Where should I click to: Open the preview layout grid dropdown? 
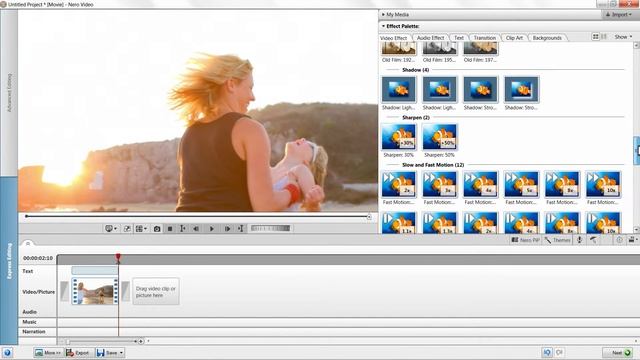[141, 229]
